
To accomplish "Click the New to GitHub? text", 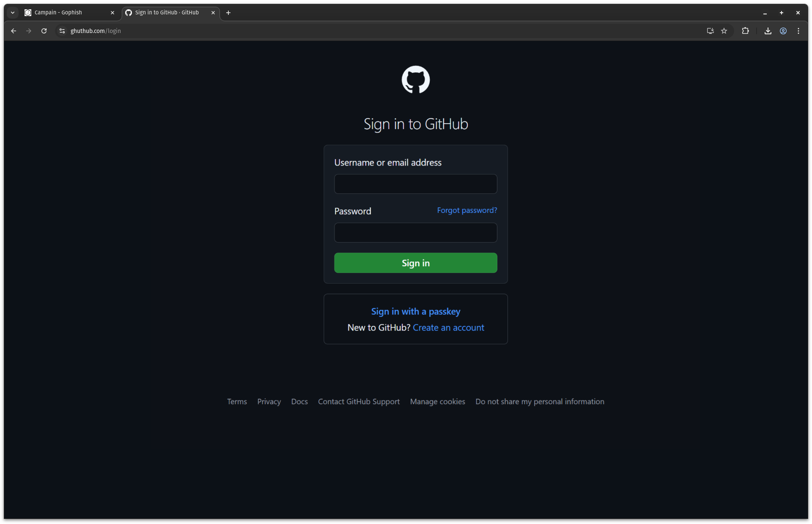I will point(379,328).
